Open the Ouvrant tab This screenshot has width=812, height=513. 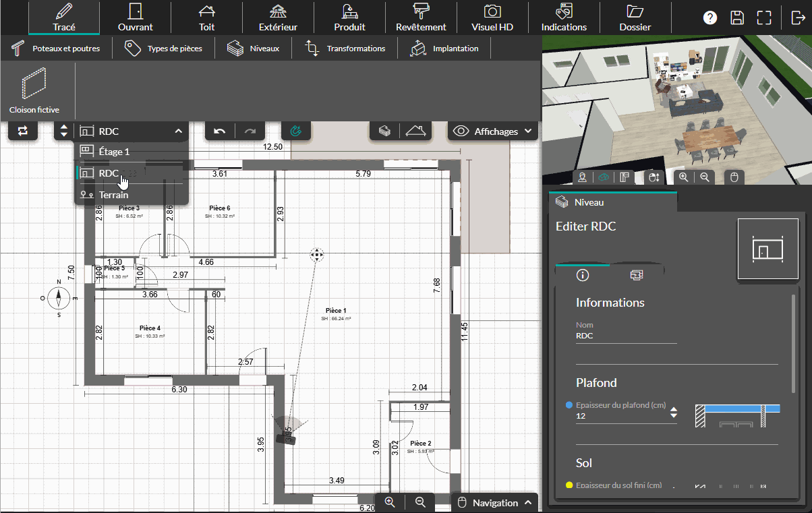[135, 18]
